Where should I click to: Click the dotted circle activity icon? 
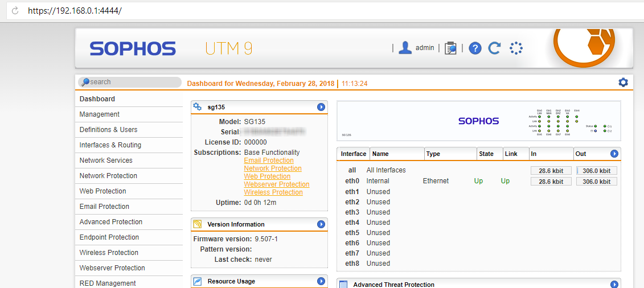[516, 48]
